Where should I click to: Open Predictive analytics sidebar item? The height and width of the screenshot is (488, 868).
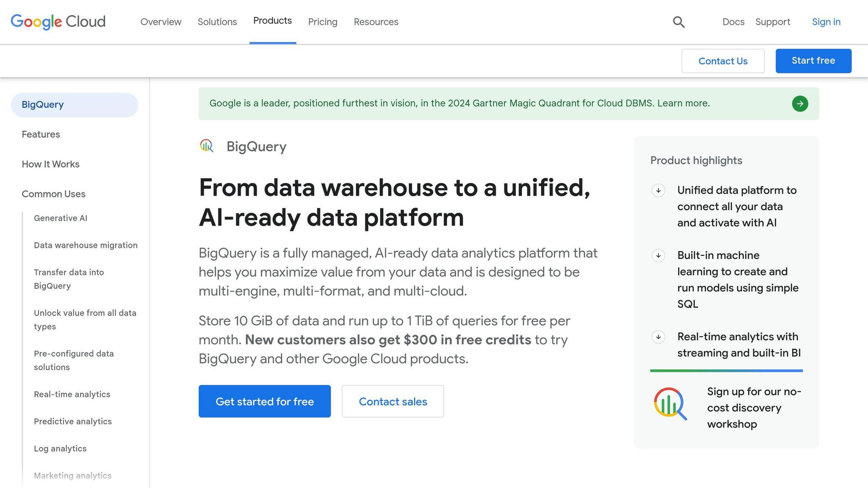[73, 421]
